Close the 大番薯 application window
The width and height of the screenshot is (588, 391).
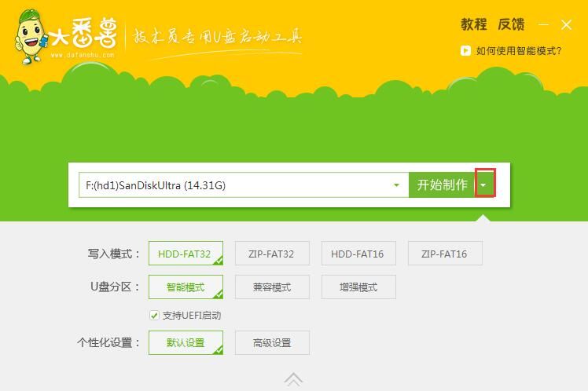click(x=566, y=25)
